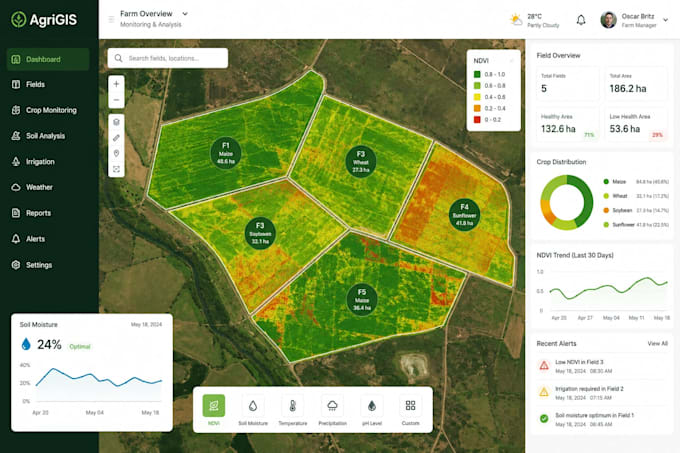Viewport: 680px width, 453px height.
Task: Click the Healthy Area 132.6 ha card
Action: pos(567,125)
